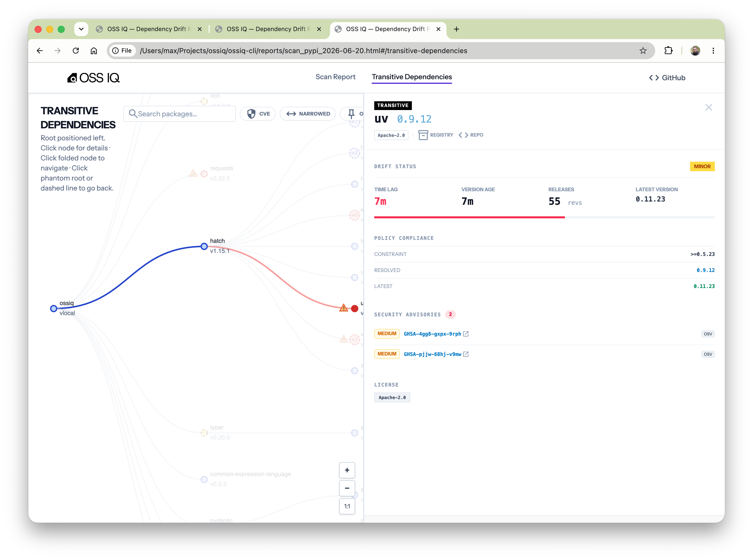Viewport: 753px width, 560px height.
Task: Click the latest version 0.11.23 value
Action: pyautogui.click(x=650, y=199)
